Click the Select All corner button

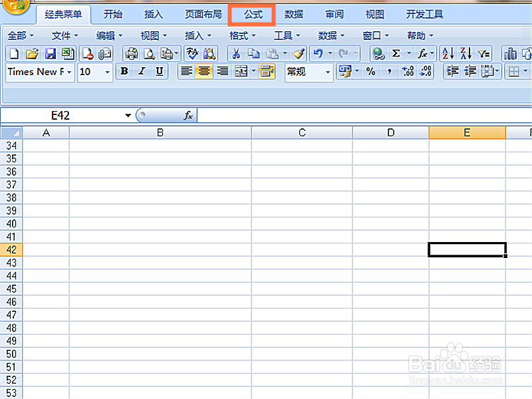click(11, 132)
